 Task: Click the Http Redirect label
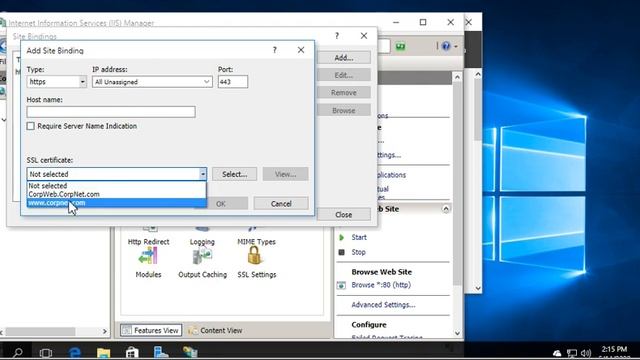[x=148, y=242]
